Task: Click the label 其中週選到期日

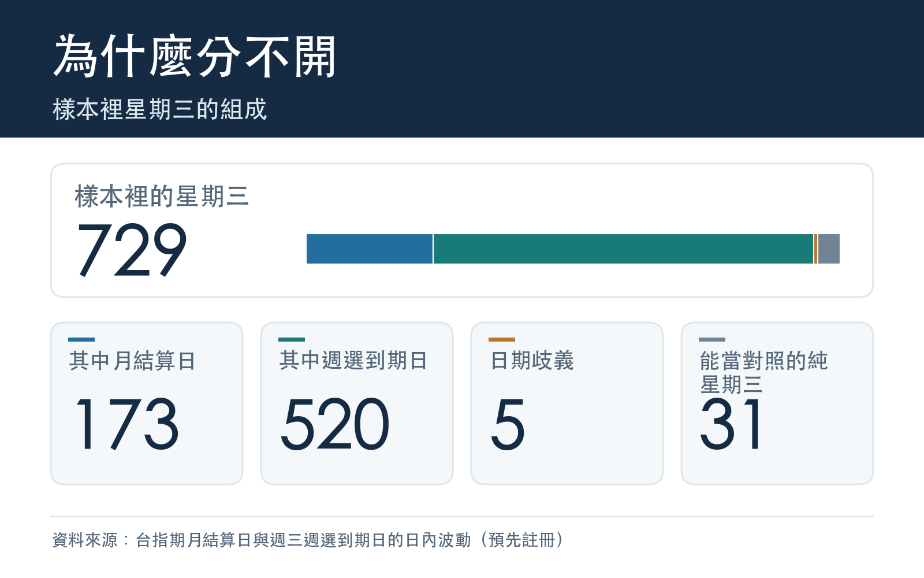Action: coord(353,361)
